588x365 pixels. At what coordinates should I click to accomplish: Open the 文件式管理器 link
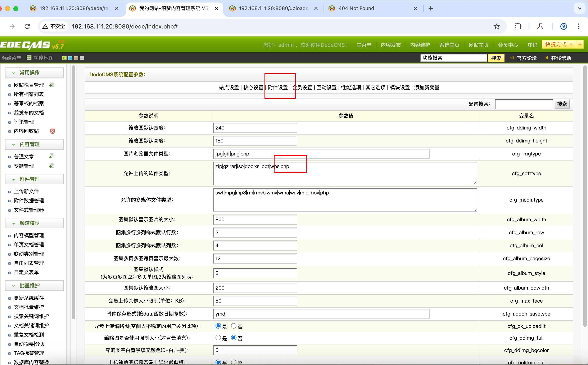[29, 210]
